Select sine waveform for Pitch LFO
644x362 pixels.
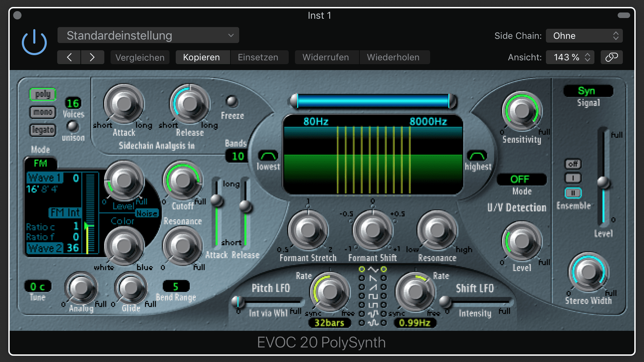click(362, 269)
